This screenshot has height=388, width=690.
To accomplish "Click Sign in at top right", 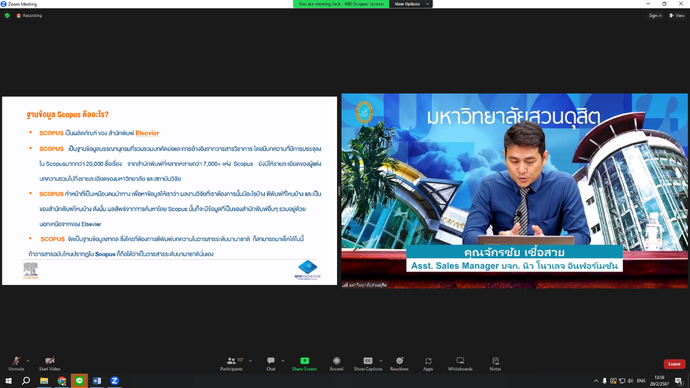I will coord(655,15).
